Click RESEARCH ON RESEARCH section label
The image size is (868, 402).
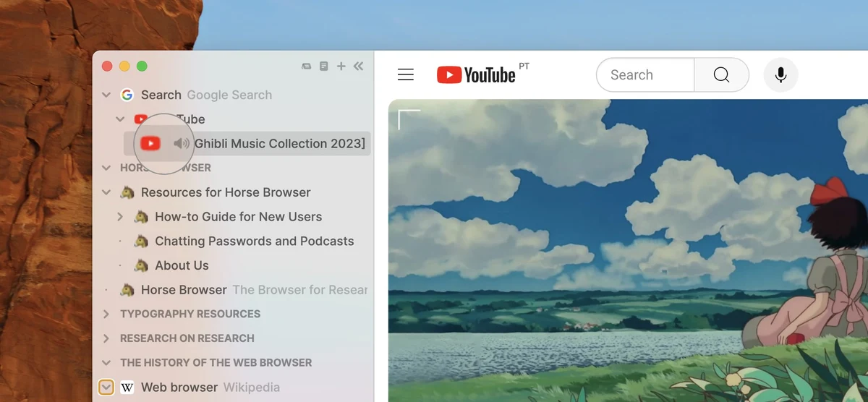point(187,338)
